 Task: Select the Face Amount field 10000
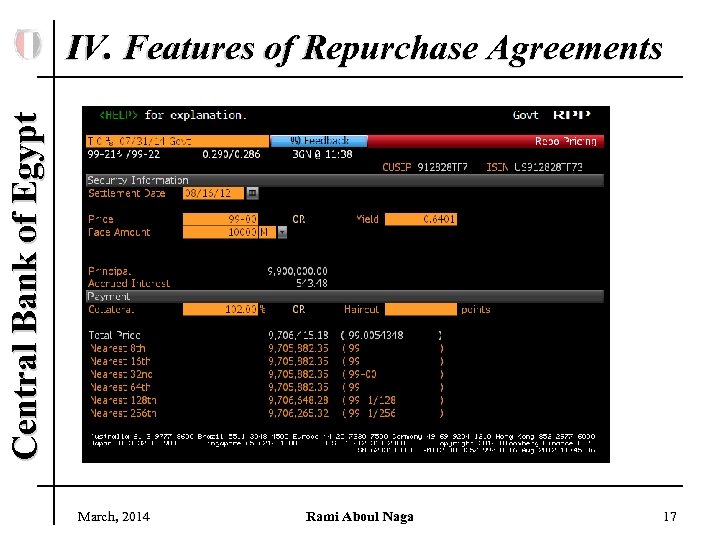(x=220, y=232)
